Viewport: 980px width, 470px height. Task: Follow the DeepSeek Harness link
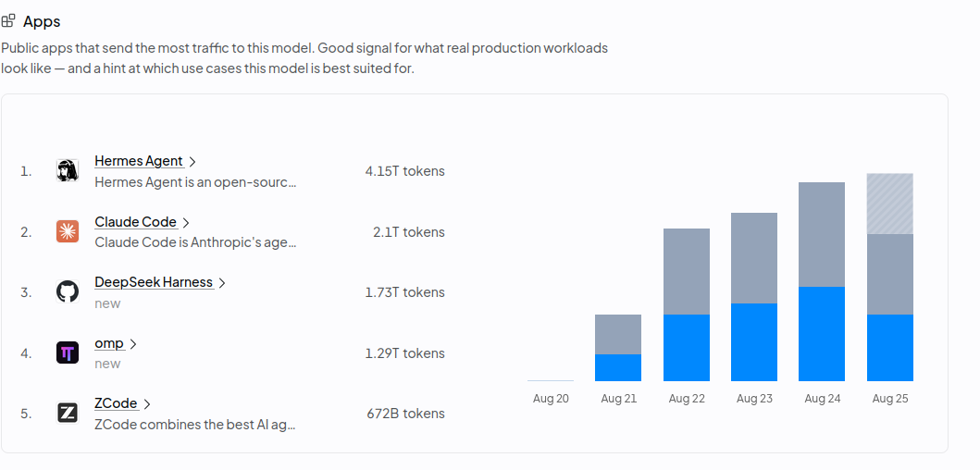(154, 282)
